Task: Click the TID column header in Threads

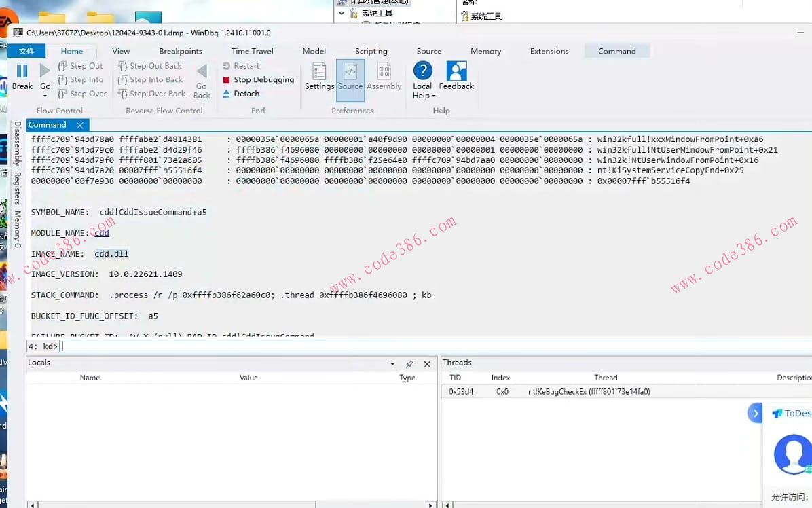Action: 455,378
